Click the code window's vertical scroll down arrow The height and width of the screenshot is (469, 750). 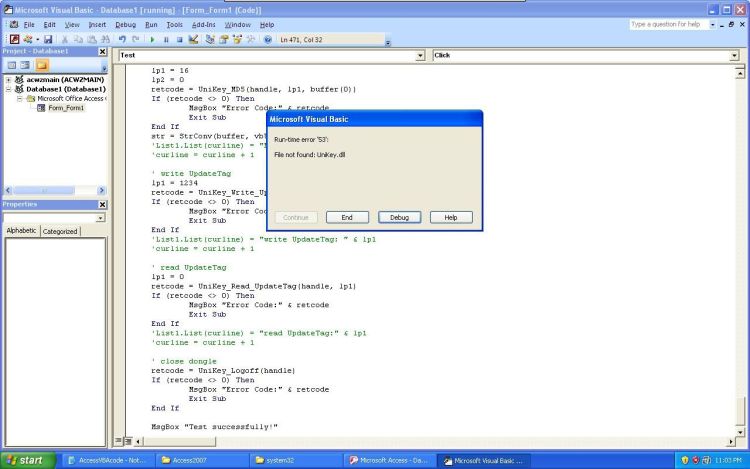click(x=740, y=432)
